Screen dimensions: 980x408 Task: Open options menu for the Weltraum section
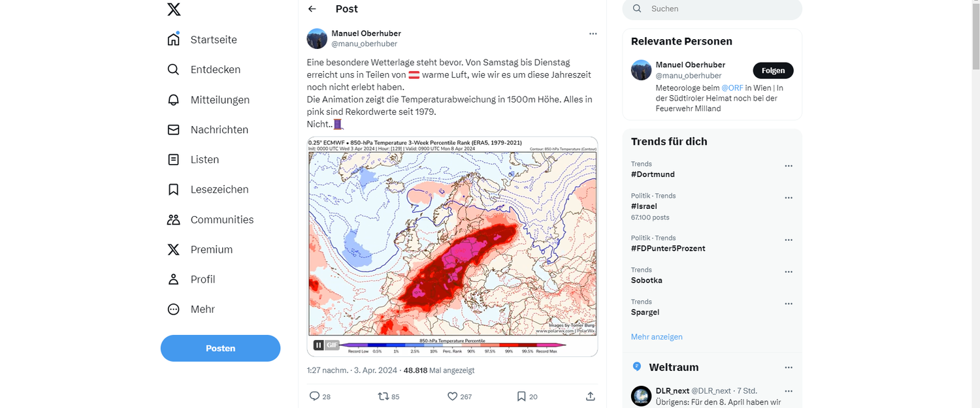tap(789, 367)
